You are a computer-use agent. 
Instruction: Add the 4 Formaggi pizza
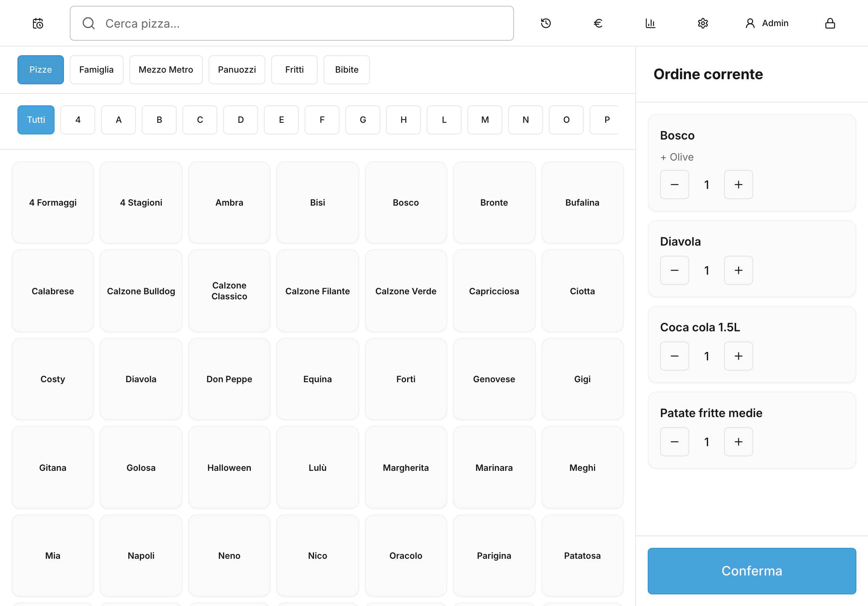click(x=53, y=202)
